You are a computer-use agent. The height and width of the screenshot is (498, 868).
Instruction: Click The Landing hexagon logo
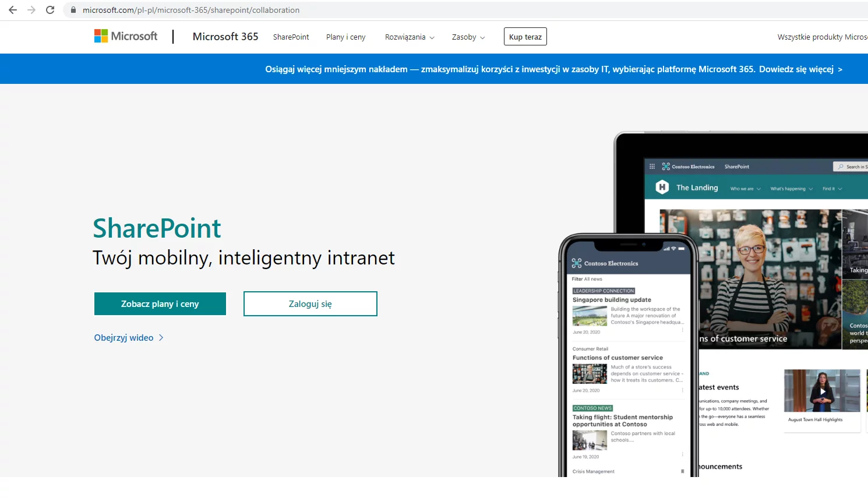click(x=662, y=188)
